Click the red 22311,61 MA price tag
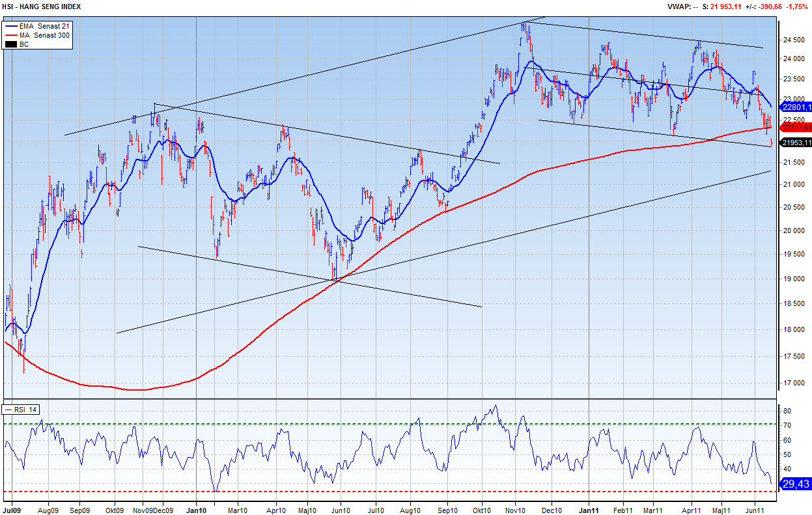Image resolution: width=812 pixels, height=515 pixels. 796,128
